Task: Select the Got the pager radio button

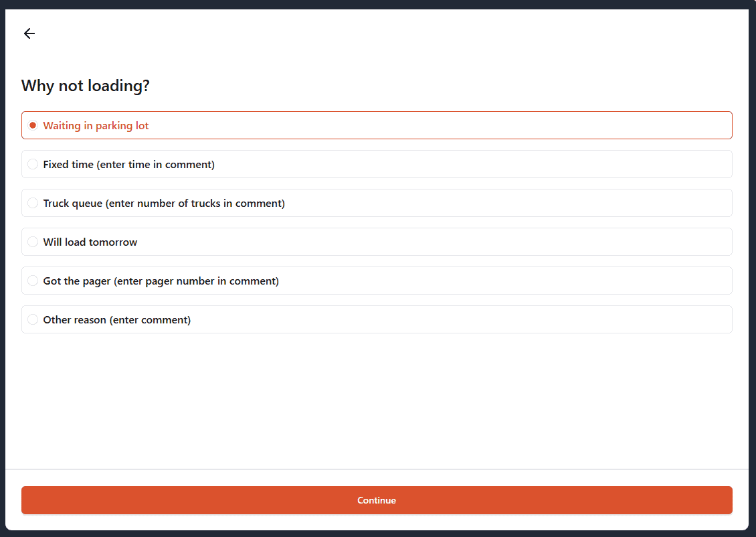Action: (x=33, y=281)
